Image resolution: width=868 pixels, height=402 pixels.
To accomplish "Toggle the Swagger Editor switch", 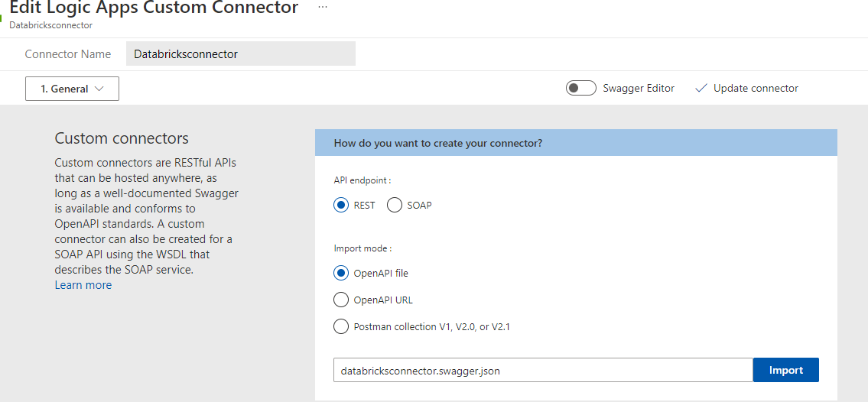I will click(x=580, y=89).
